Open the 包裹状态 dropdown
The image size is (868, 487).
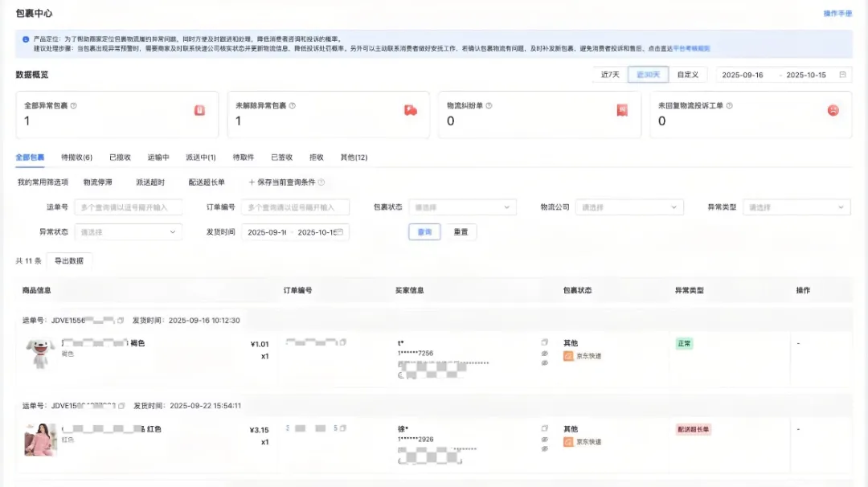[462, 207]
